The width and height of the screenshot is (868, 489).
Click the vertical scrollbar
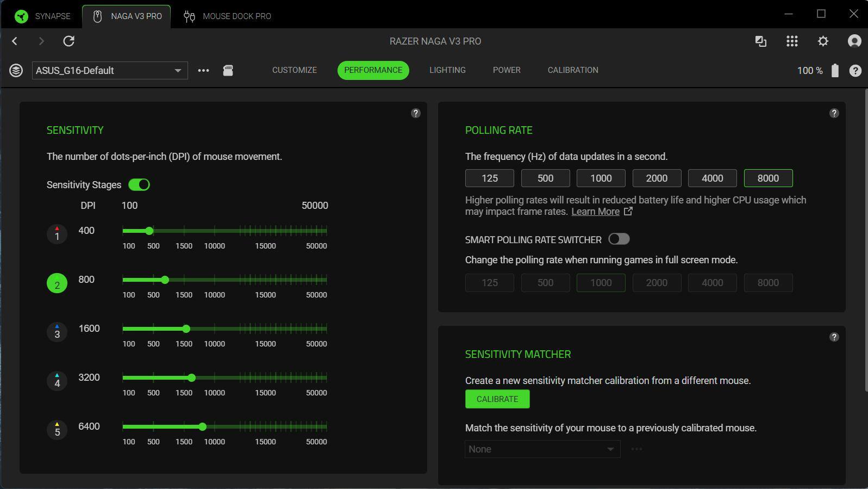866,239
